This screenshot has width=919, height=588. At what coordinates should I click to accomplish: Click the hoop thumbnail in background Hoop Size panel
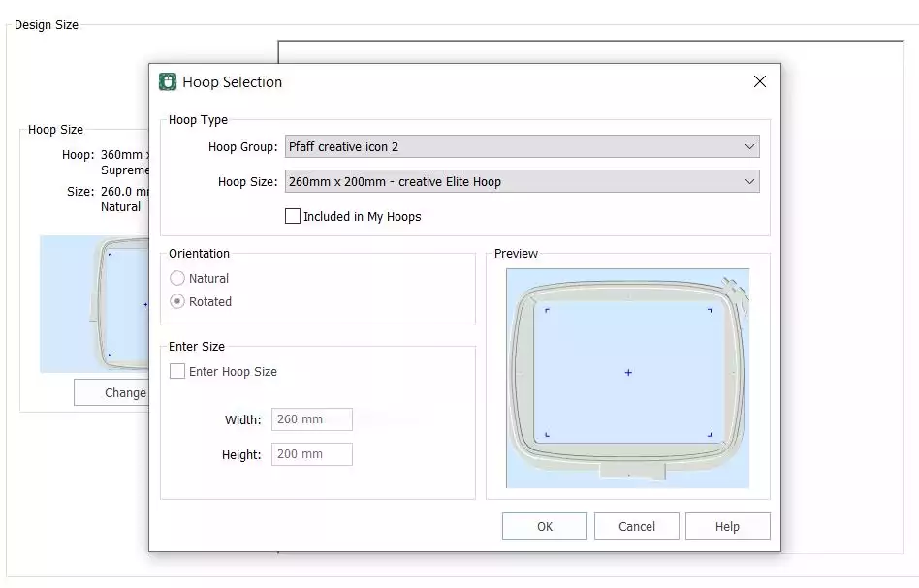coord(94,304)
